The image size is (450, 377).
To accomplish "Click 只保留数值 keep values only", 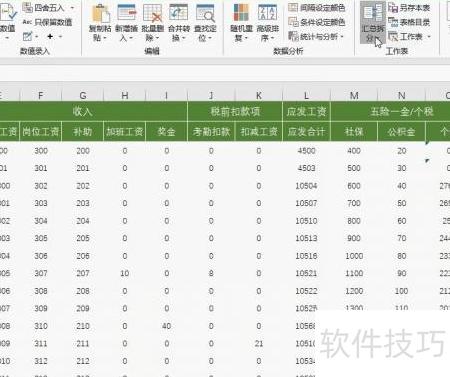I will (47, 22).
